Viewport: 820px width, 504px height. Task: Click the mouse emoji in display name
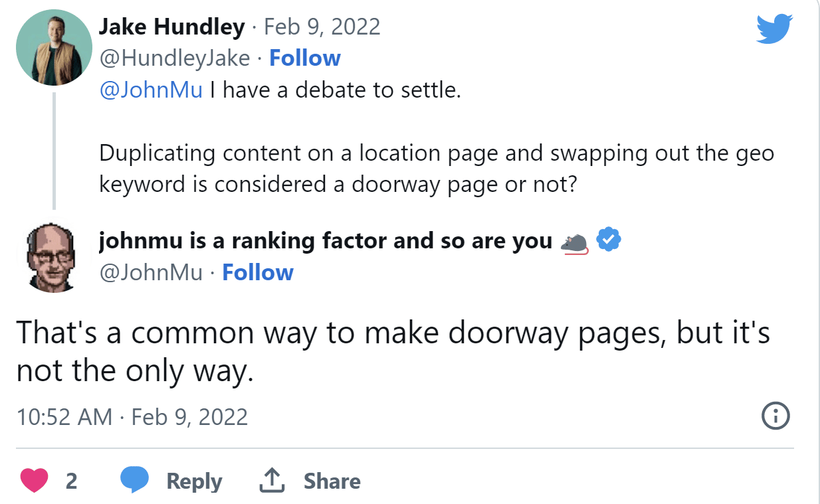(574, 243)
